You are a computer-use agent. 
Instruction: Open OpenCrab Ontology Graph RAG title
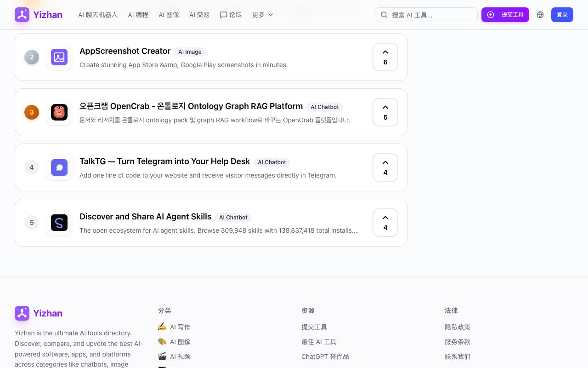coord(191,106)
